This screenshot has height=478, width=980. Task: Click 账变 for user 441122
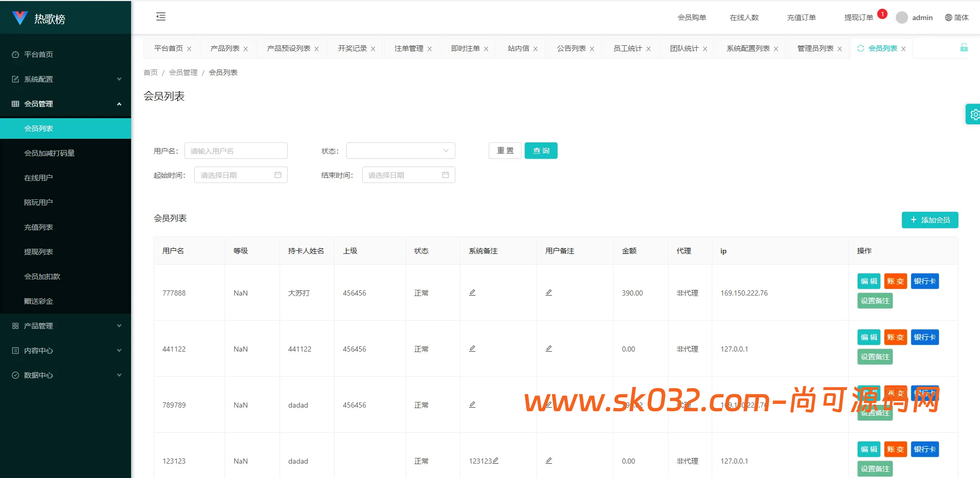[x=896, y=337]
